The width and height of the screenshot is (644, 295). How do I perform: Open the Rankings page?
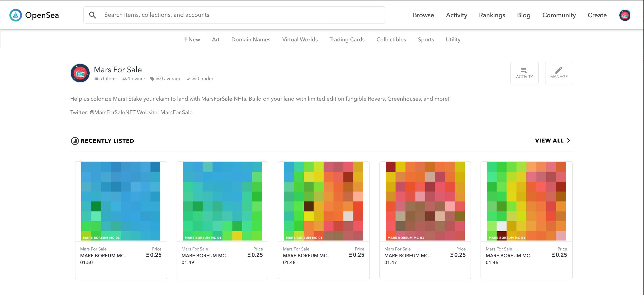492,15
